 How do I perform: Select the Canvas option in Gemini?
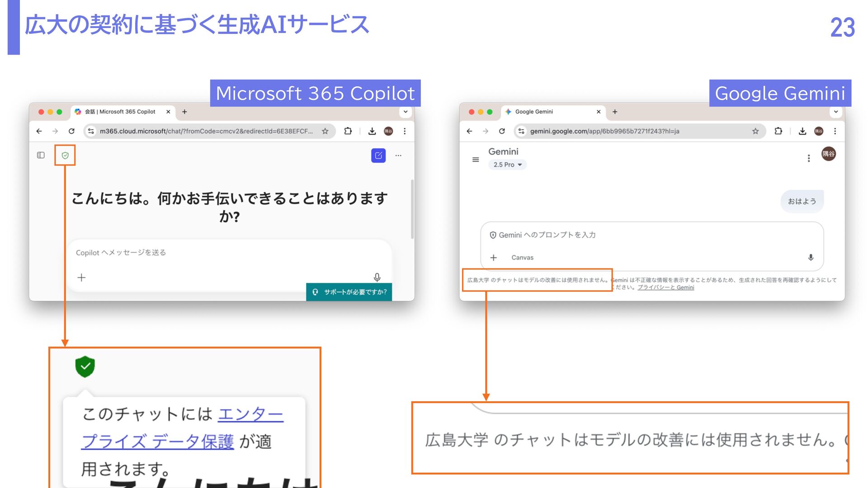tap(522, 258)
